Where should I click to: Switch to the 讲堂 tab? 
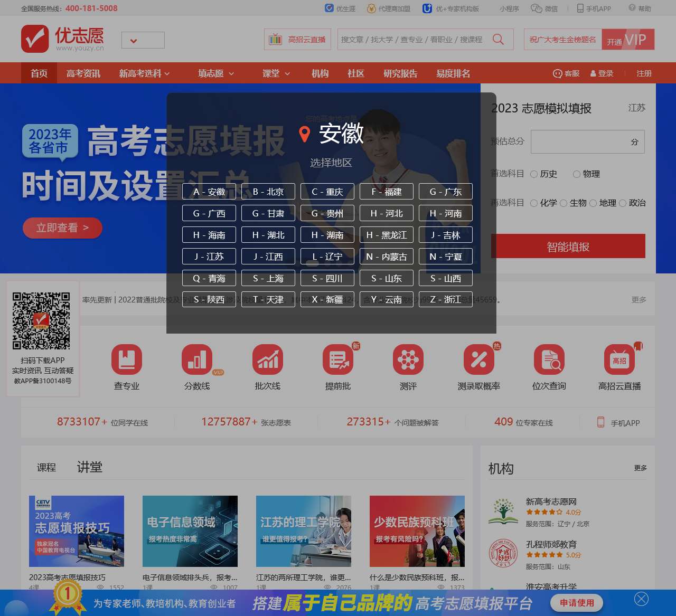pos(89,467)
